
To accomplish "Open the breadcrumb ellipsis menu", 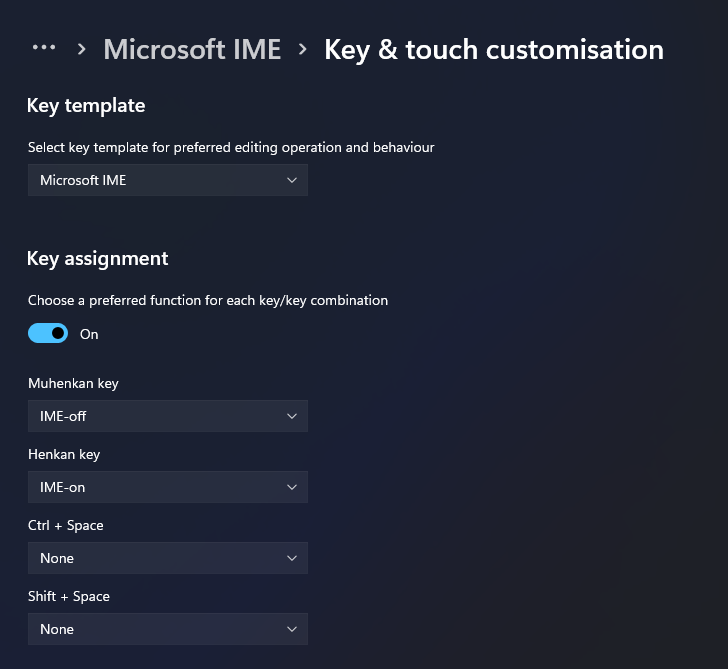I will (x=44, y=47).
